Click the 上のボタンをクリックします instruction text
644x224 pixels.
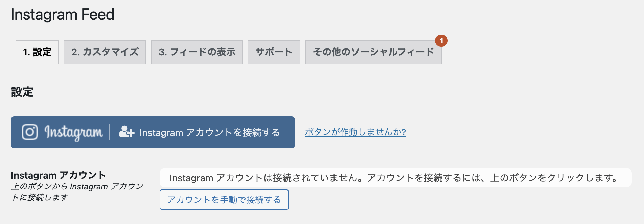point(555,178)
